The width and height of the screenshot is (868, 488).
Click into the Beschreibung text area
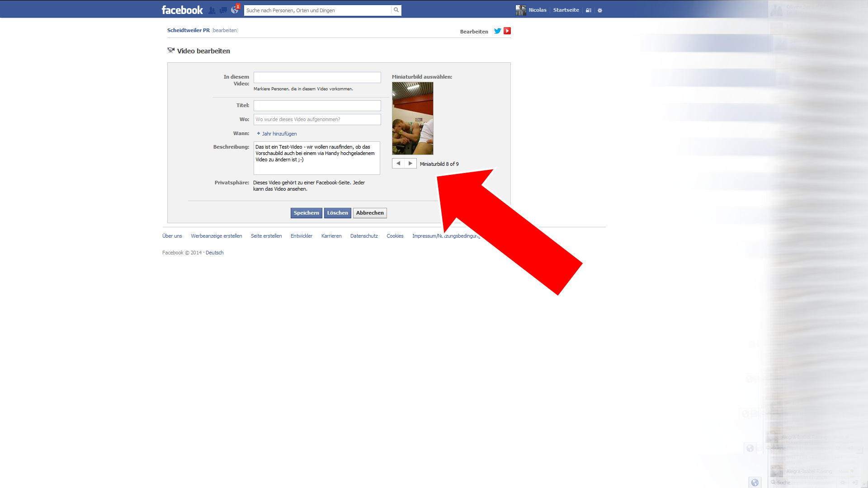317,158
